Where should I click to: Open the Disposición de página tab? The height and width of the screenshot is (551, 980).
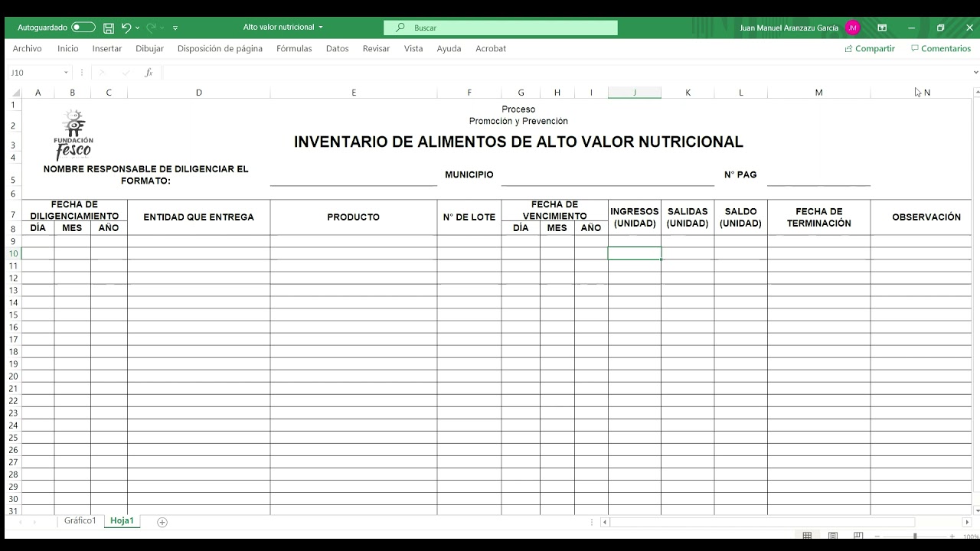[220, 48]
